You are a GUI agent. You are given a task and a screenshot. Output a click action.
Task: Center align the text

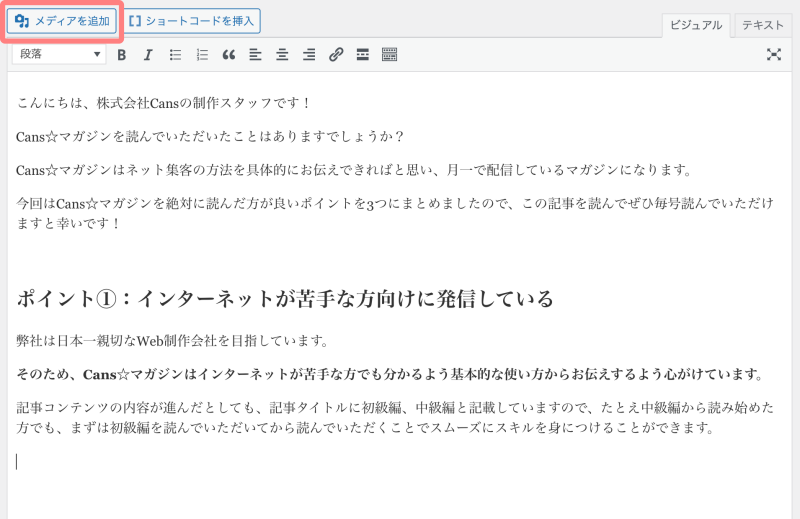tap(282, 55)
